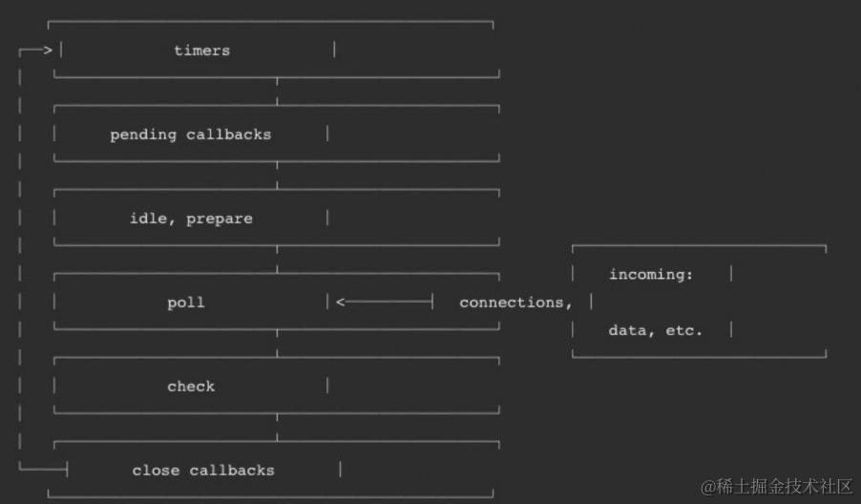Select the "pending callbacks" phase label
This screenshot has height=504, width=861.
pyautogui.click(x=190, y=135)
